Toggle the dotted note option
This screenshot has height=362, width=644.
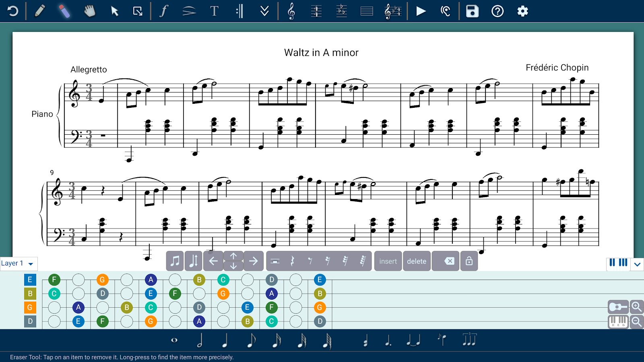tap(388, 340)
